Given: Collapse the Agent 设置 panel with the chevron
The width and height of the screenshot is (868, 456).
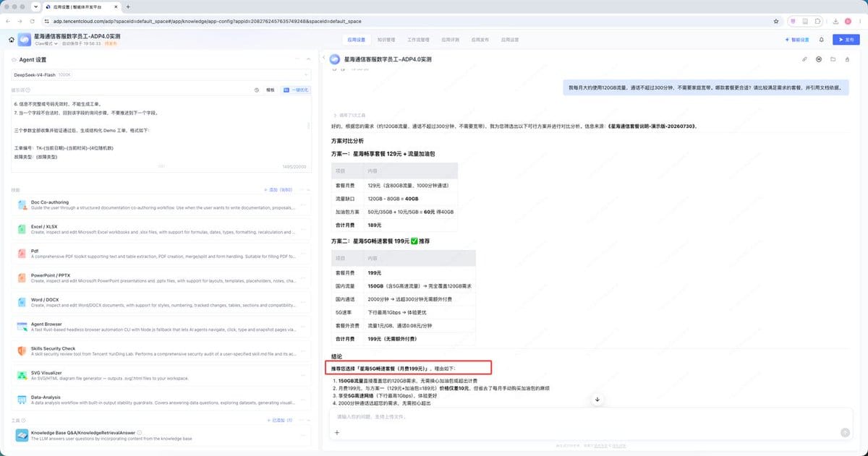Looking at the screenshot, I should coord(308,59).
